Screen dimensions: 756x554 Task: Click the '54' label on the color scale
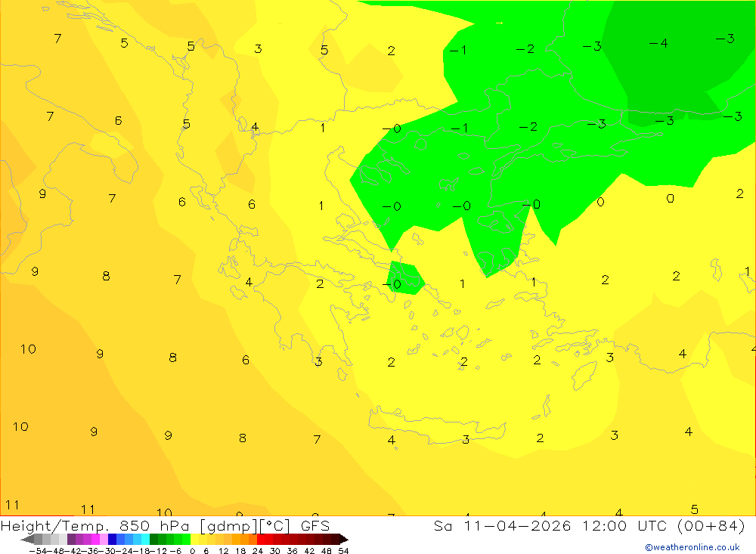pyautogui.click(x=343, y=551)
